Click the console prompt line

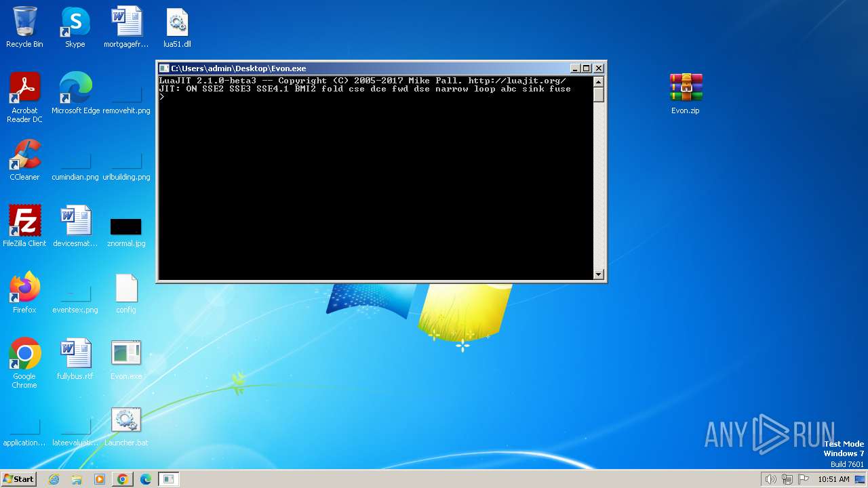pos(162,97)
